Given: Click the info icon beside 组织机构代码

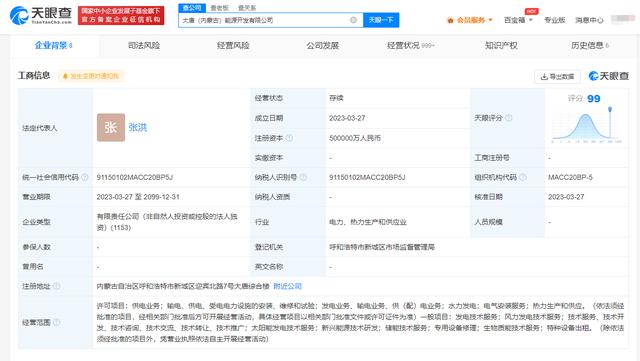Looking at the screenshot, I should (x=522, y=177).
